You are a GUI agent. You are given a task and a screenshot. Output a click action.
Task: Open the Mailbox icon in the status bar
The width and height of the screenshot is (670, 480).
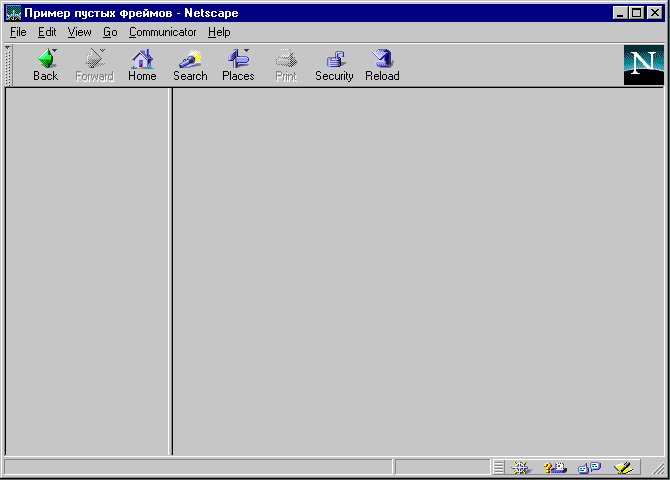tap(555, 468)
